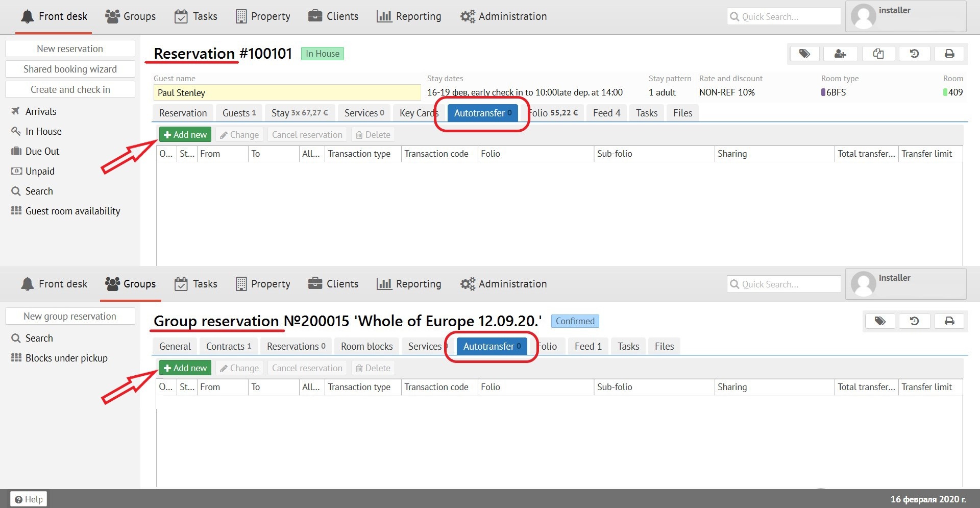Open the Room blocks tab
This screenshot has height=508, width=980.
pos(366,346)
